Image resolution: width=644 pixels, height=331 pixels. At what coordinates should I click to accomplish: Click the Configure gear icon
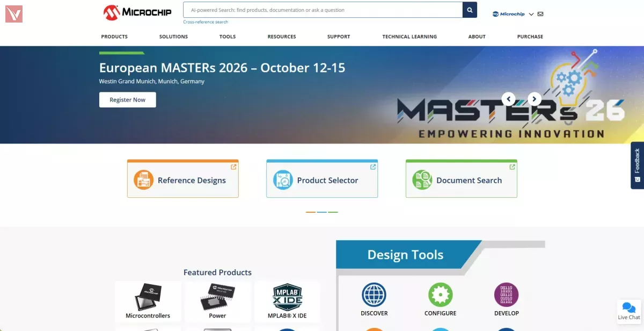441,295
